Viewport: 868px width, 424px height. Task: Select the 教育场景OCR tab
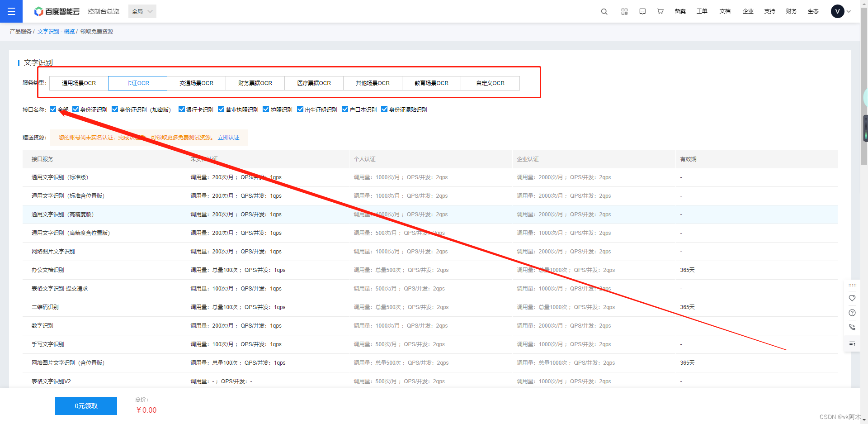431,83
